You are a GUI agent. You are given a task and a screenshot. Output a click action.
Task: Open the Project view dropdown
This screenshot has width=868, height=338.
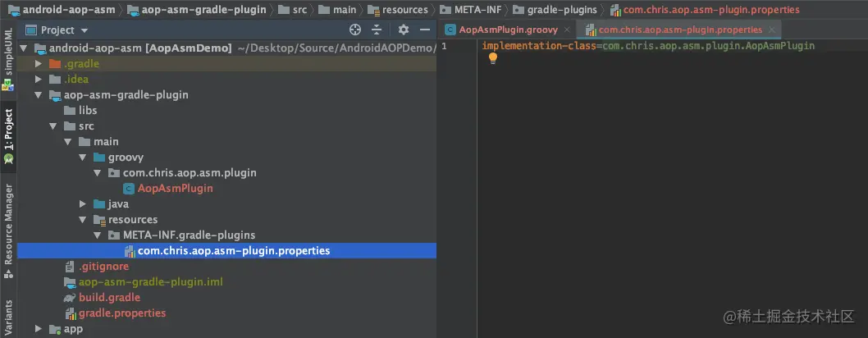85,30
